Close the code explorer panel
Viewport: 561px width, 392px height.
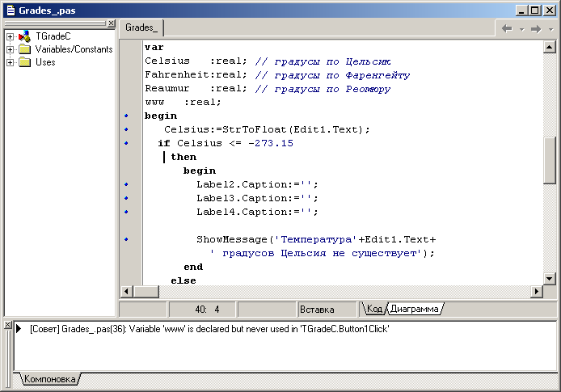pyautogui.click(x=111, y=24)
